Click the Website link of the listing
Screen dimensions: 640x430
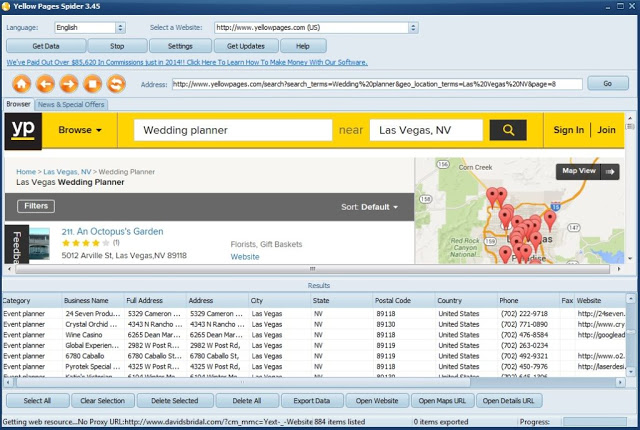[x=245, y=257]
